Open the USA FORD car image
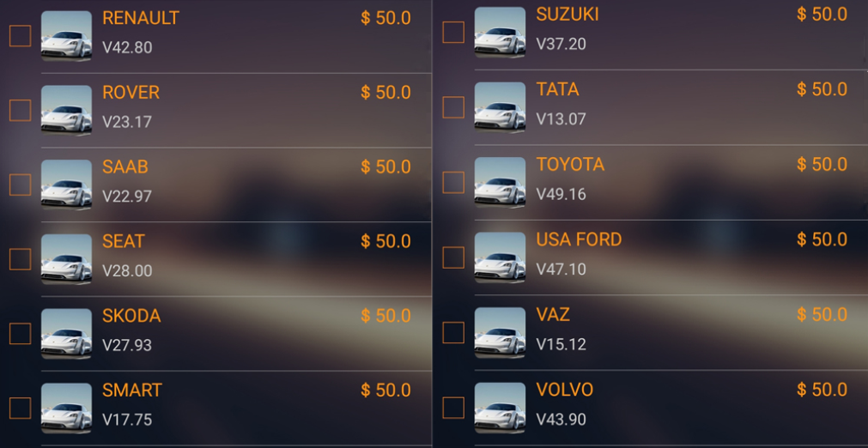The width and height of the screenshot is (868, 448). pyautogui.click(x=500, y=257)
